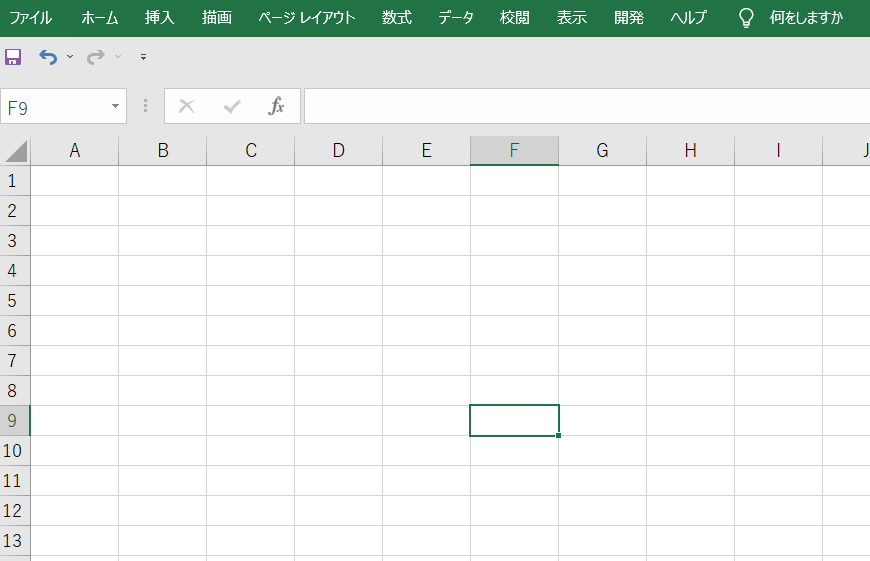
Task: Click the 何をしますか search box
Action: 806,18
